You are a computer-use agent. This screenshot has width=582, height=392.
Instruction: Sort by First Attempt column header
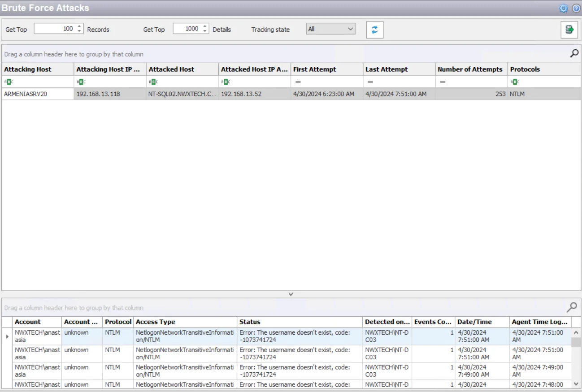tap(327, 69)
